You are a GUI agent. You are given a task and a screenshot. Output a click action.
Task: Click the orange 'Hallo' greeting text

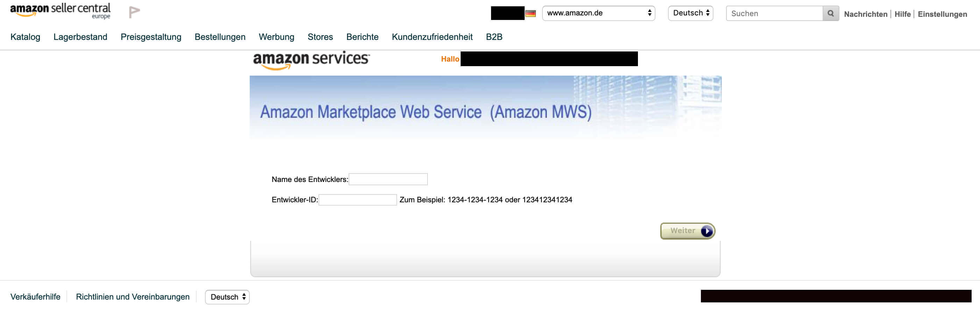pos(450,59)
